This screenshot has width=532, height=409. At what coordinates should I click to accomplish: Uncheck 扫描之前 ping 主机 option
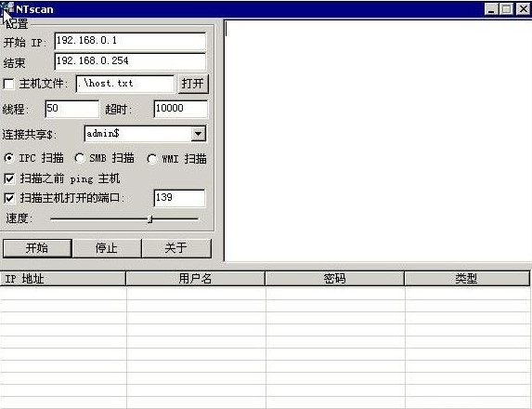(9, 178)
